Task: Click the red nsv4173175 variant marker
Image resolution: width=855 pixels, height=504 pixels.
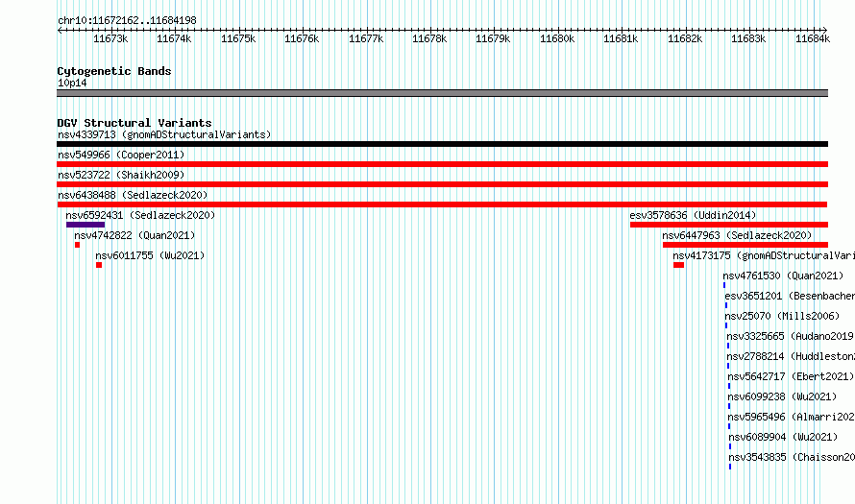Action: click(x=678, y=265)
